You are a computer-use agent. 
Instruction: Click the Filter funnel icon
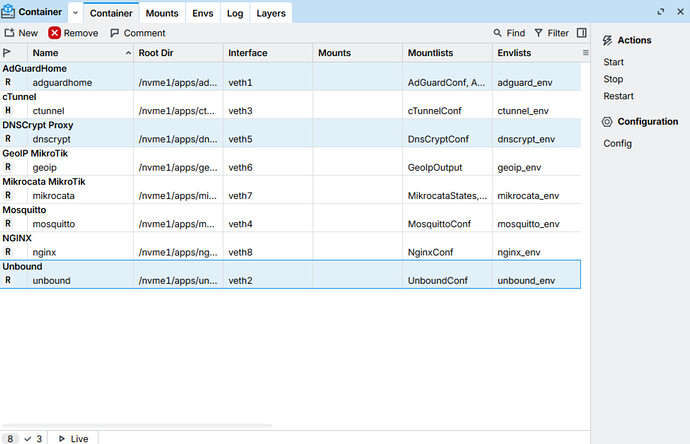tap(538, 33)
